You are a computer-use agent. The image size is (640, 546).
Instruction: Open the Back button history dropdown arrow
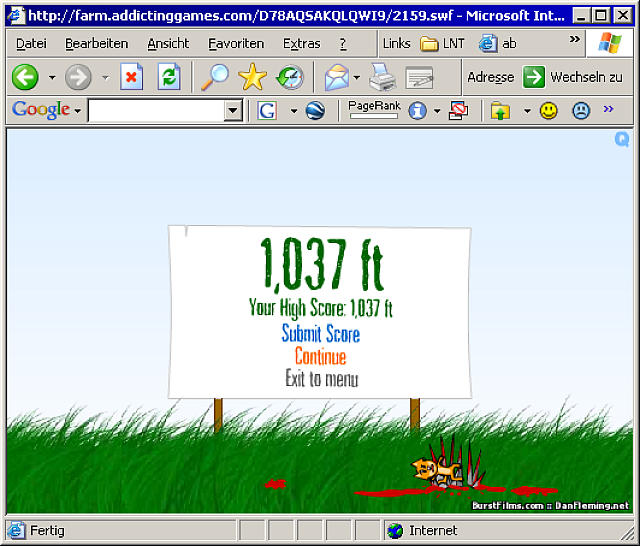point(52,77)
